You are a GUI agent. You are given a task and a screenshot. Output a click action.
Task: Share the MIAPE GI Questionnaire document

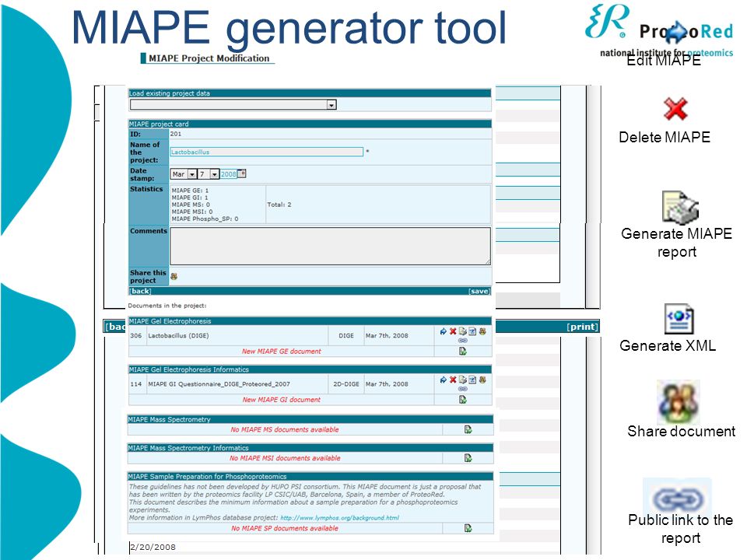tap(482, 380)
